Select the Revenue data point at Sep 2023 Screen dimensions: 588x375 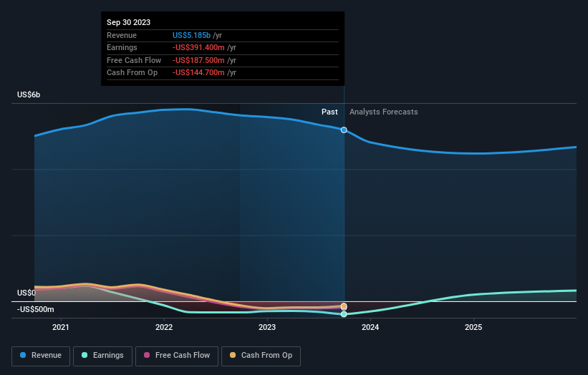tap(344, 130)
